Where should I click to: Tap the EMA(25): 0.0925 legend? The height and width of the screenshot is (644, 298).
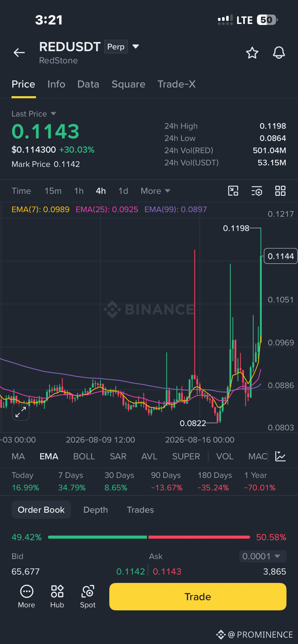coord(107,210)
